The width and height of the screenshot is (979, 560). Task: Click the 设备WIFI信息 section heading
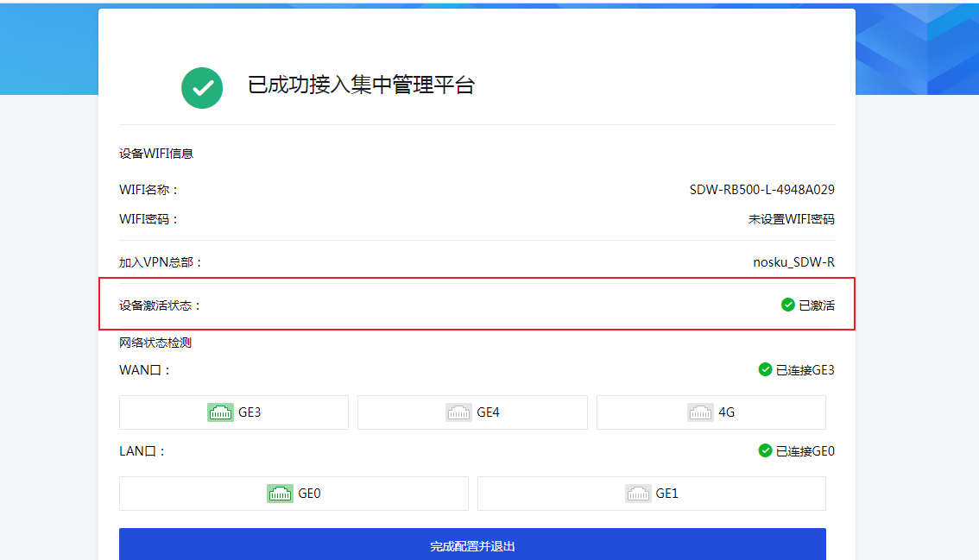(156, 154)
